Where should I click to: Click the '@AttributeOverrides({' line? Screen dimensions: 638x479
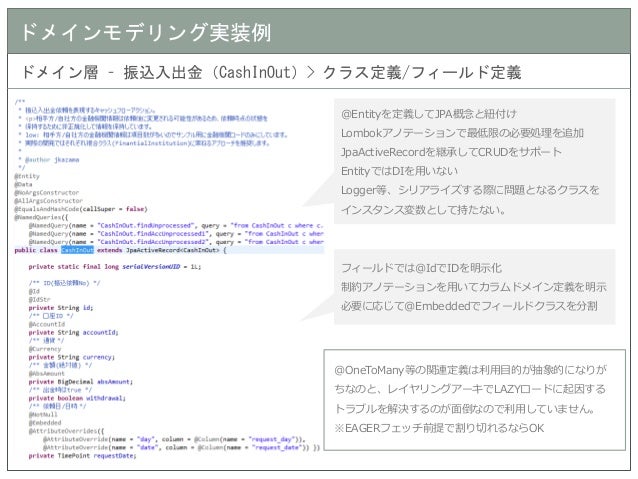66,431
